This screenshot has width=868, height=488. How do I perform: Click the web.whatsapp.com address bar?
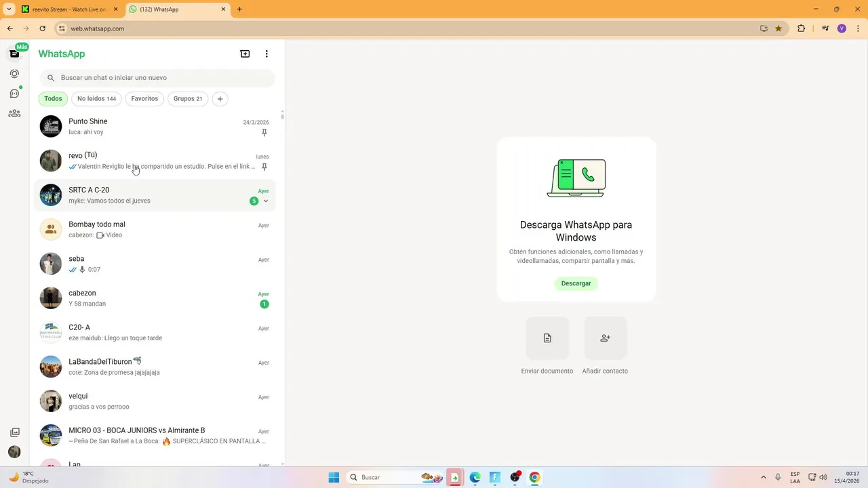click(407, 28)
